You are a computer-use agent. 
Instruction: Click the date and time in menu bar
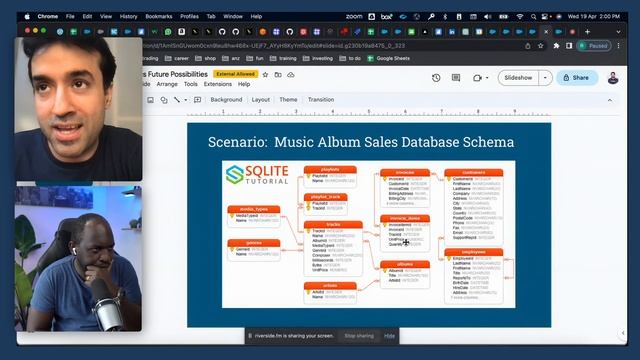(x=593, y=17)
